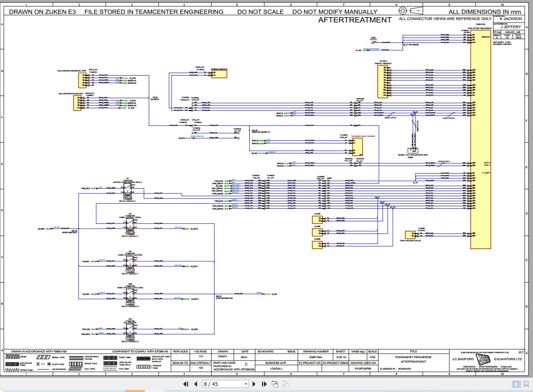
Task: Click the HOSE HEATER 2 (WHITE) label
Action: pos(130,255)
